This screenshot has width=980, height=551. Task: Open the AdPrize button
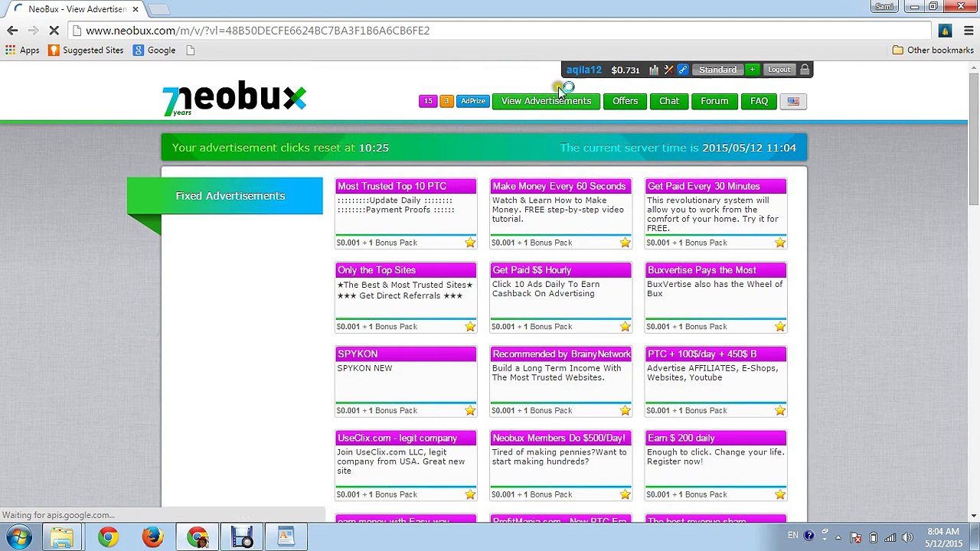472,101
